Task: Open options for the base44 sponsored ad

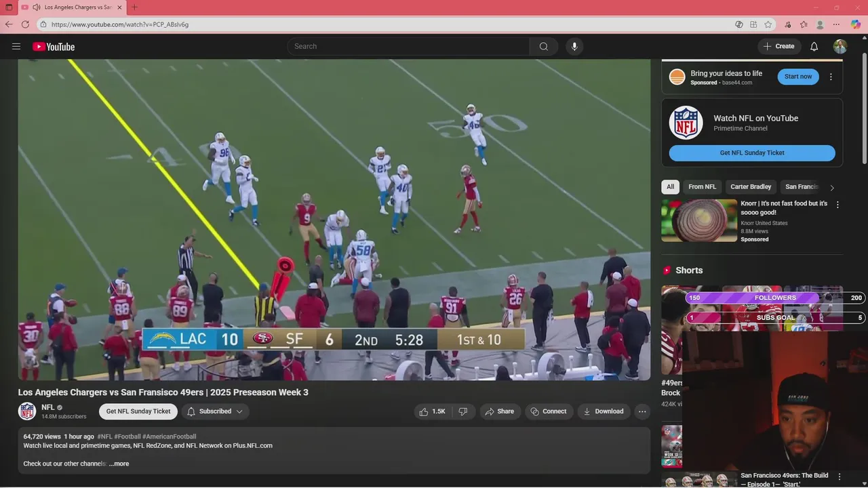Action: point(831,77)
